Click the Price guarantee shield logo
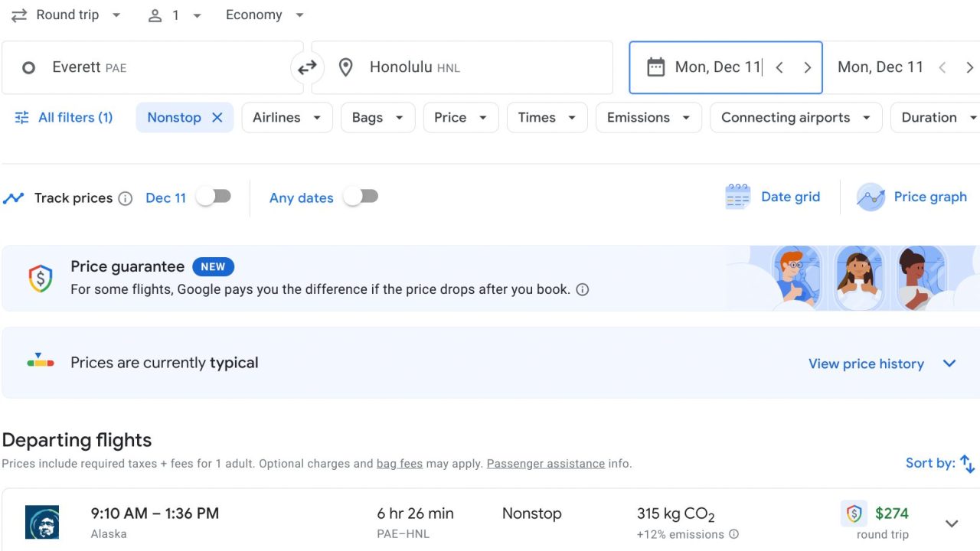 pos(40,278)
